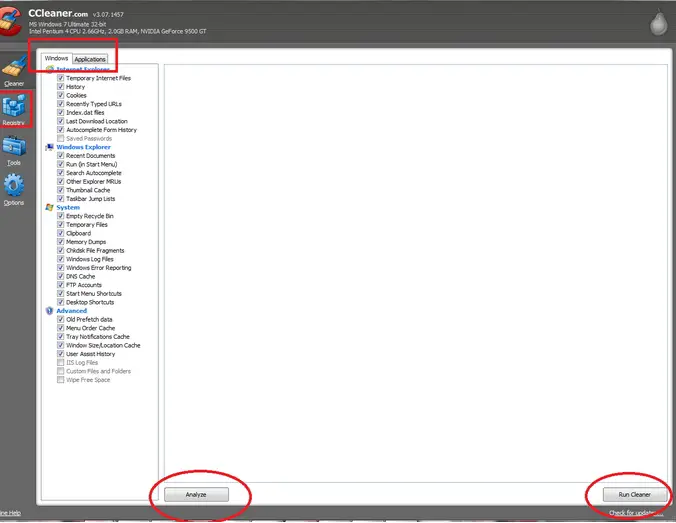Select the System group heading
This screenshot has width=676, height=523.
[x=68, y=207]
